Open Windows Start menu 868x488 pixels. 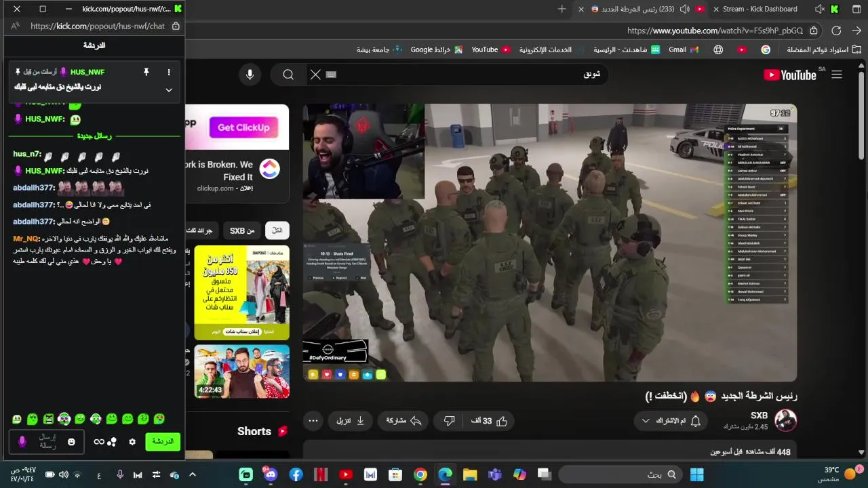coord(696,474)
